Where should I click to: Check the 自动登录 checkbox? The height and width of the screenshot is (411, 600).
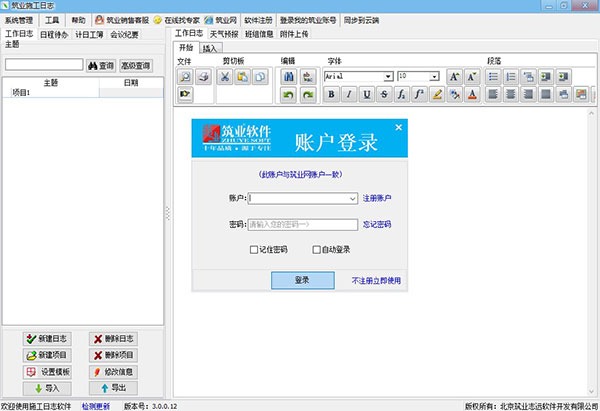click(316, 250)
